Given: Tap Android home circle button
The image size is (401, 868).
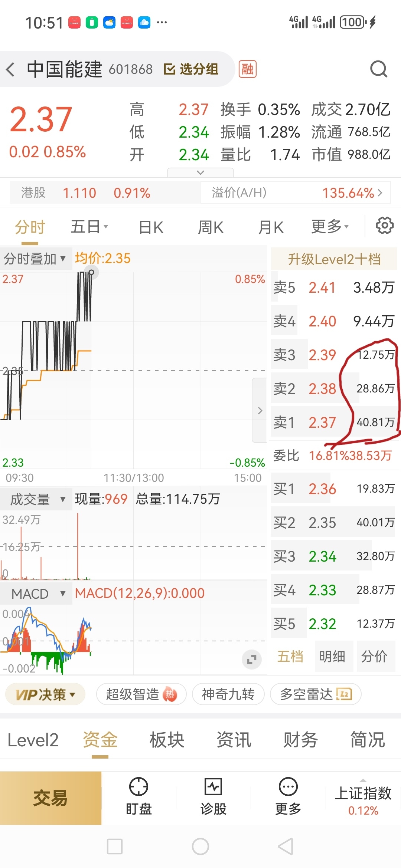Looking at the screenshot, I should [200, 846].
